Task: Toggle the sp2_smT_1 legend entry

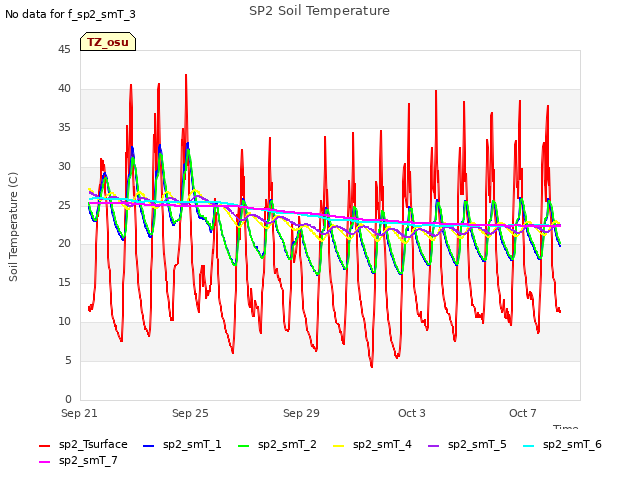Action: click(182, 444)
